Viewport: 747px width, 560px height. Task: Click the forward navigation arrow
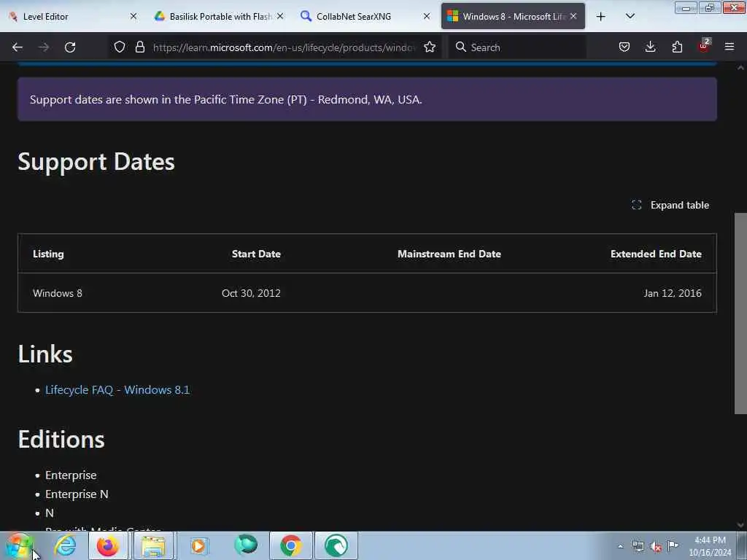coord(44,47)
